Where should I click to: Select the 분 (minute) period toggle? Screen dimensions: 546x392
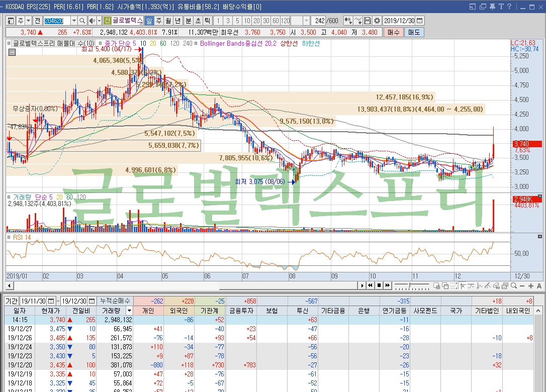(x=189, y=21)
